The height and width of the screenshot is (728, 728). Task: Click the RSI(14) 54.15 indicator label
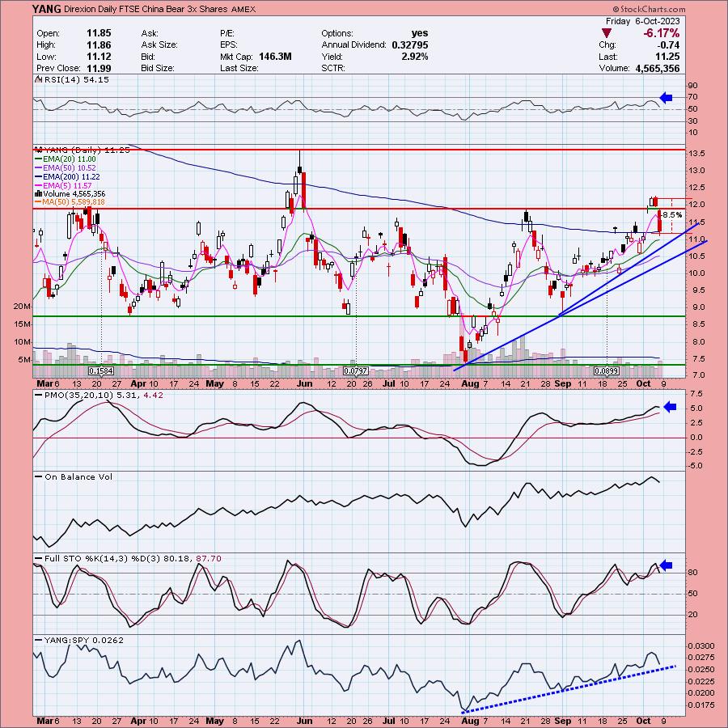click(77, 80)
